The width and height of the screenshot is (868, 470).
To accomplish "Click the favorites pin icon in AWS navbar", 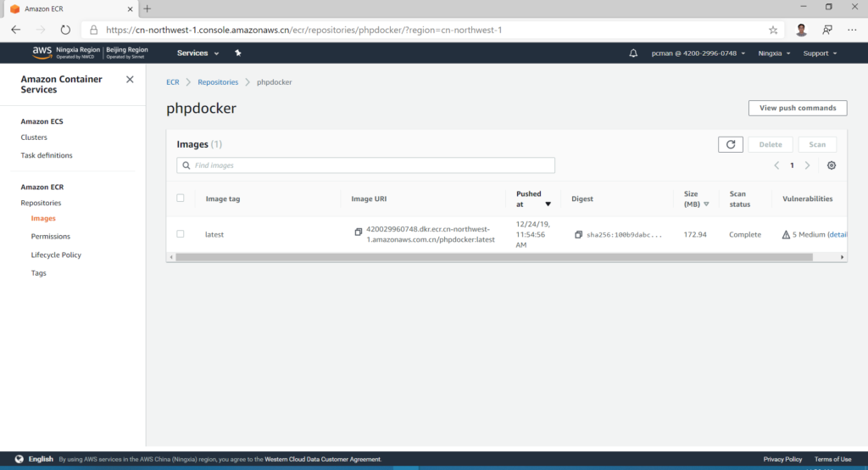I will point(238,53).
